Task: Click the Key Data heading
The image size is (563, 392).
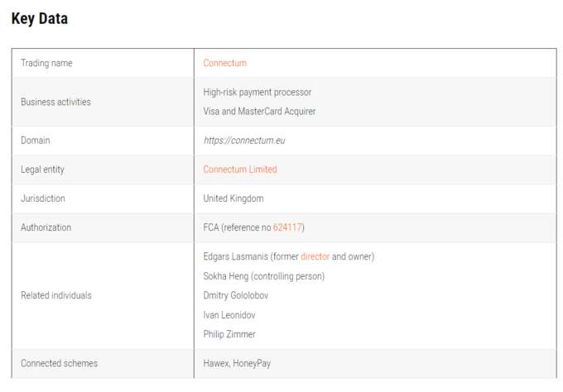Action: coord(40,19)
